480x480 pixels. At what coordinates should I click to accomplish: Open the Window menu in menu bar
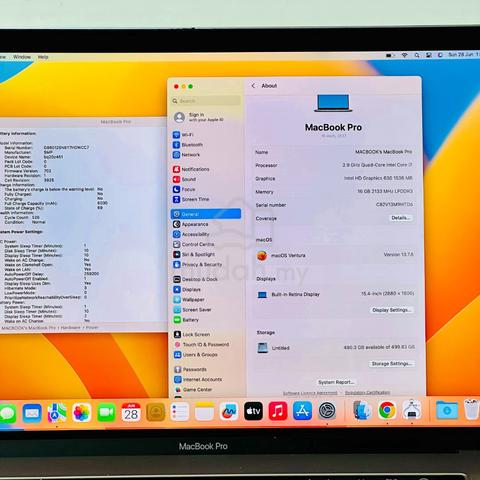click(x=22, y=57)
